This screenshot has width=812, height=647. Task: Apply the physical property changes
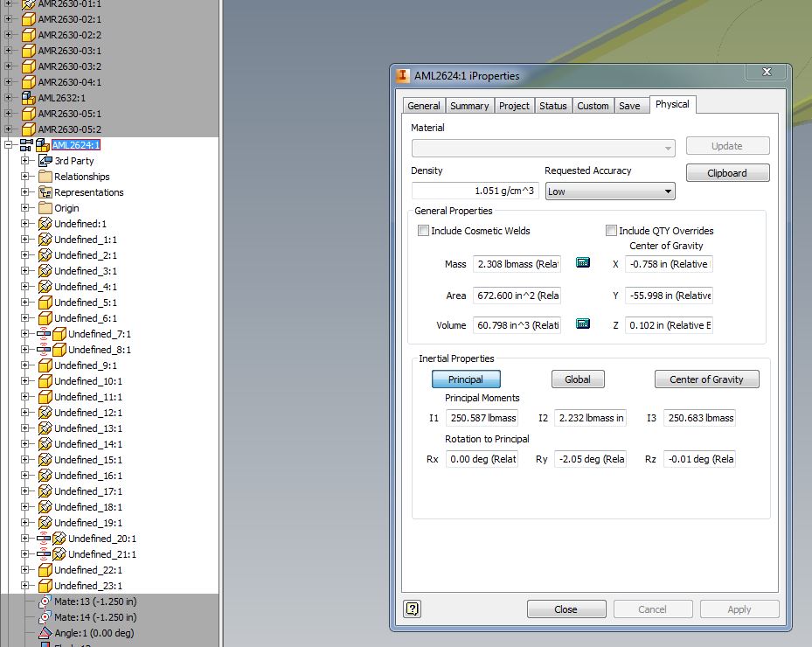tap(739, 609)
